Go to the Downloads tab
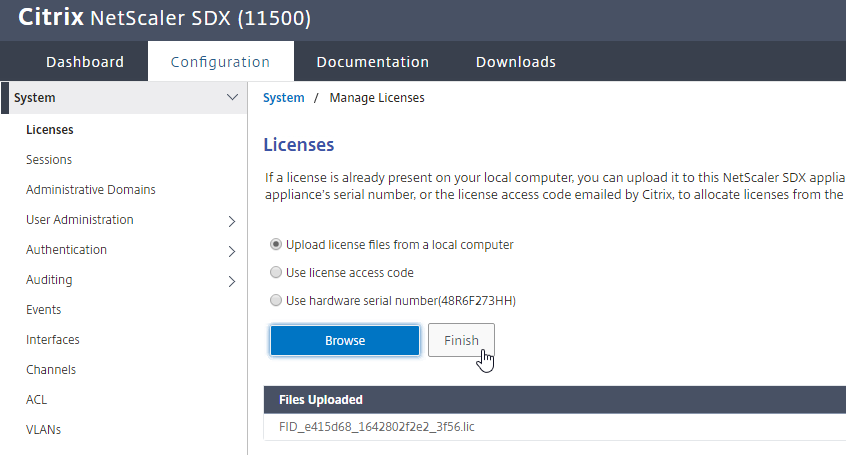Viewport: 846px width, 455px height. 515,62
